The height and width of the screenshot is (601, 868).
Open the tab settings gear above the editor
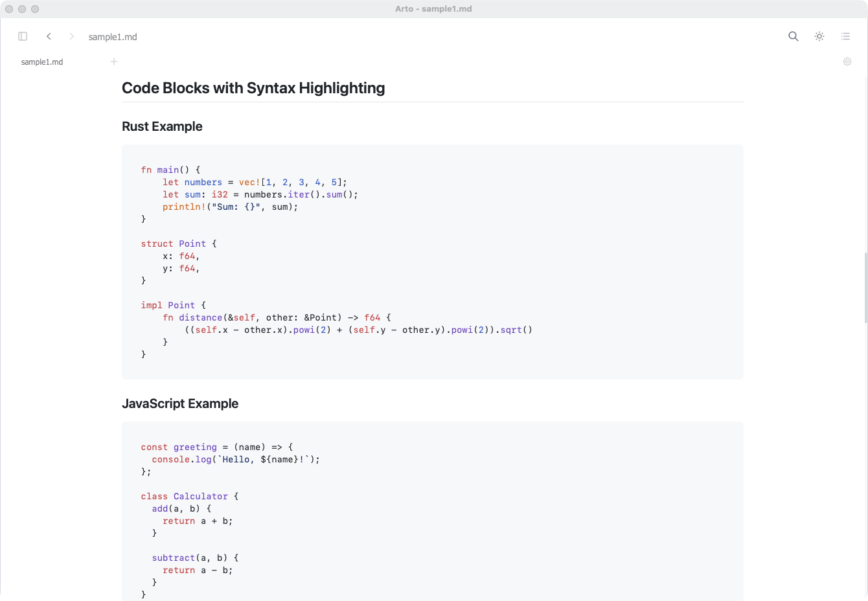847,61
